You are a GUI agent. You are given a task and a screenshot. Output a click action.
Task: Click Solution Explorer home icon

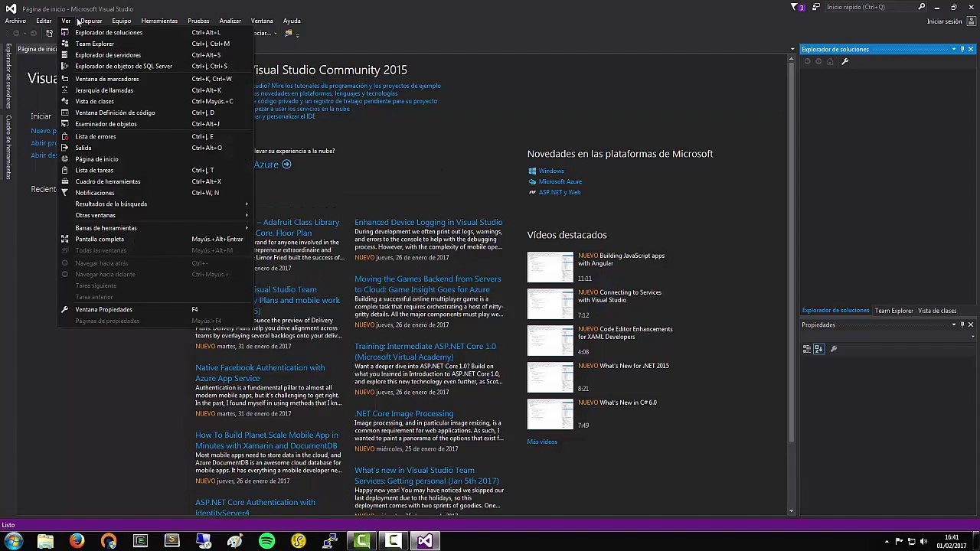coord(830,61)
